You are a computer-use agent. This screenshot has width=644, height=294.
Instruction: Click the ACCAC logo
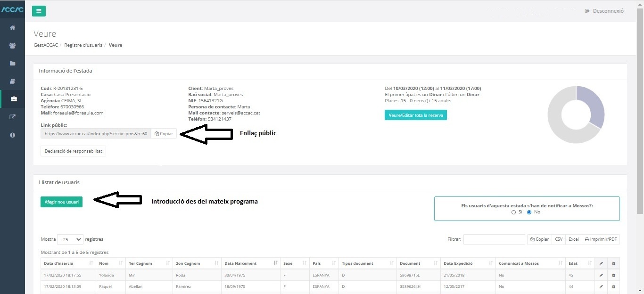click(x=12, y=9)
